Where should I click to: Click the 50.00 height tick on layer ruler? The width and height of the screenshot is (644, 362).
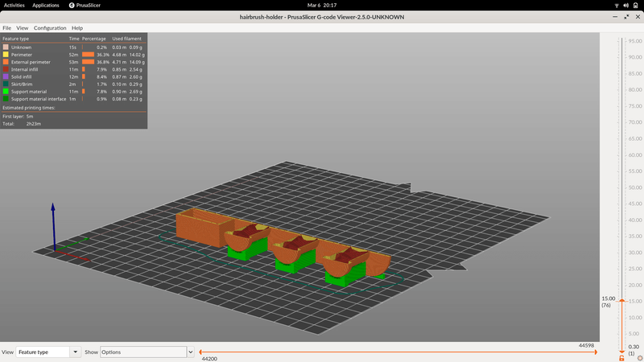point(635,187)
